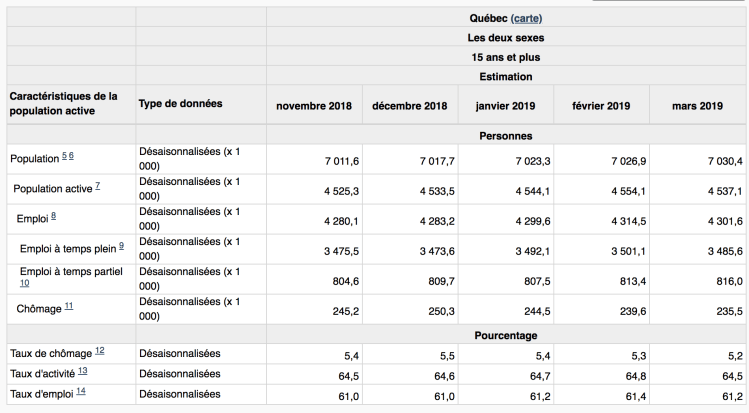Open footnote 11 beside Chômage
749x413 pixels.
coord(68,308)
